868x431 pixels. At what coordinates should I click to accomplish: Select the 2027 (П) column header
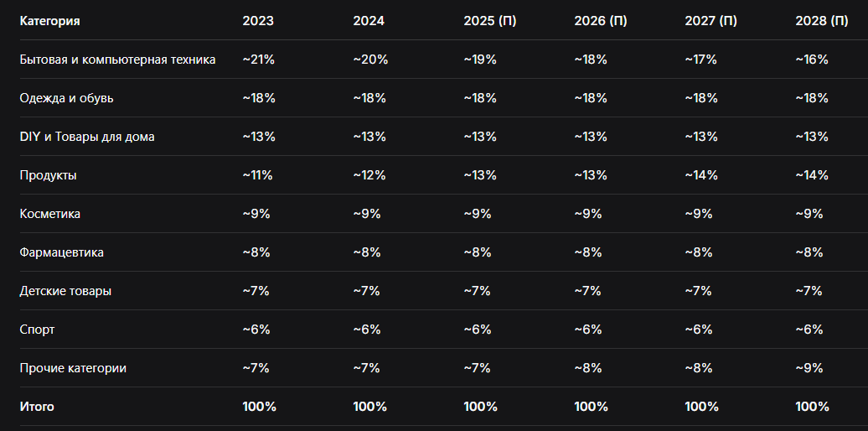coord(710,21)
